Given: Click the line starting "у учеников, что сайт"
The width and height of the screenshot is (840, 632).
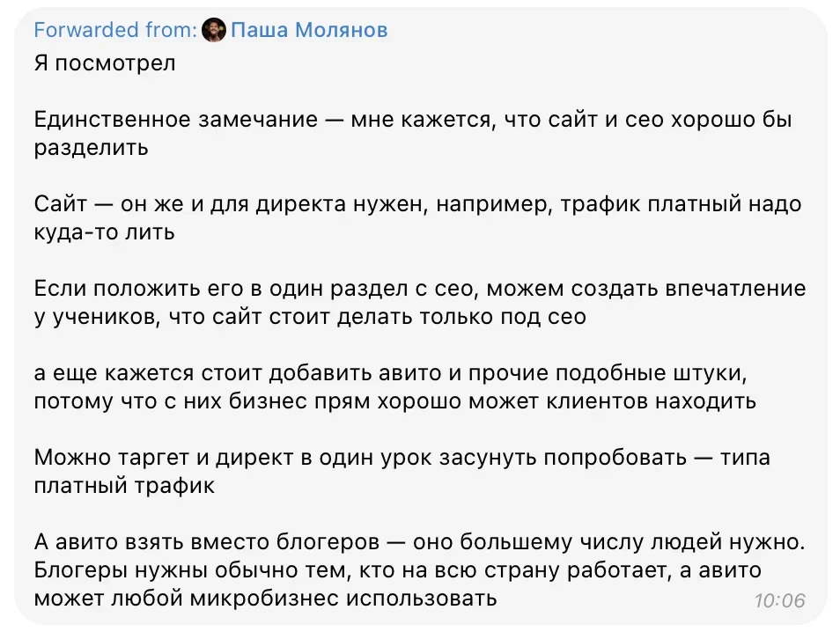Looking at the screenshot, I should pyautogui.click(x=310, y=317).
